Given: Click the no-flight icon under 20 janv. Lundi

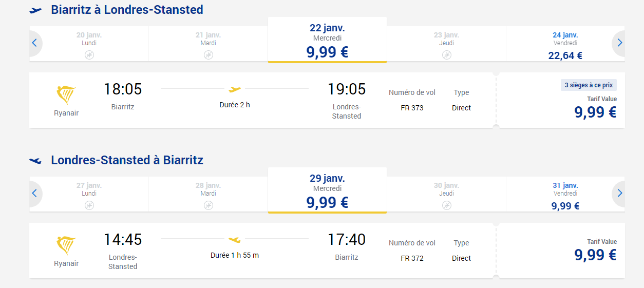Looking at the screenshot, I should click(x=89, y=54).
